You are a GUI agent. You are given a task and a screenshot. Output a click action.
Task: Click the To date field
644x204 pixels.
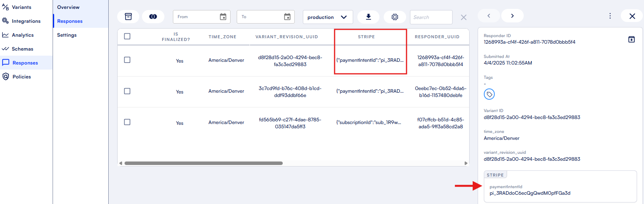(x=265, y=17)
